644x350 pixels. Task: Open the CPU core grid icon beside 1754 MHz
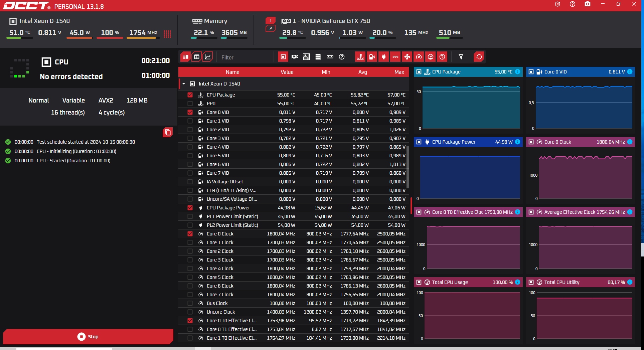[x=167, y=33]
